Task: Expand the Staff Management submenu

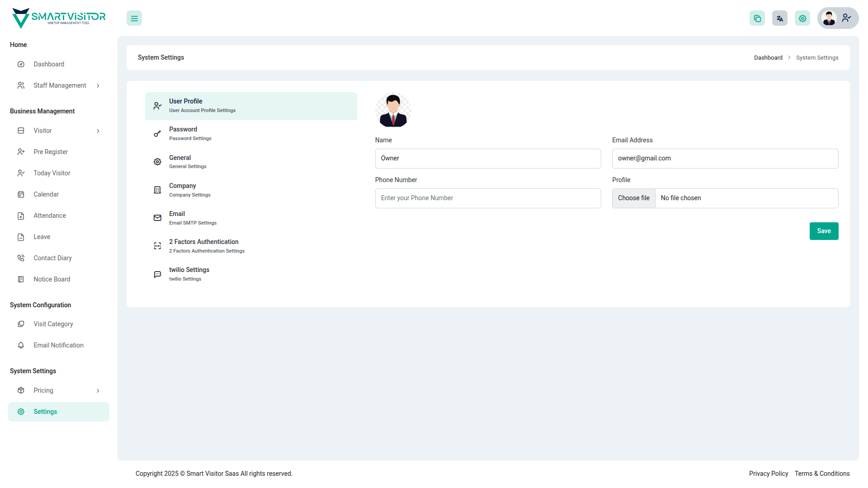Action: (x=98, y=86)
